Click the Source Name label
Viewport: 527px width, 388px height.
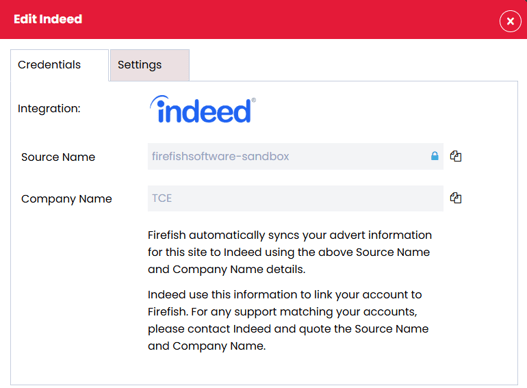(58, 157)
